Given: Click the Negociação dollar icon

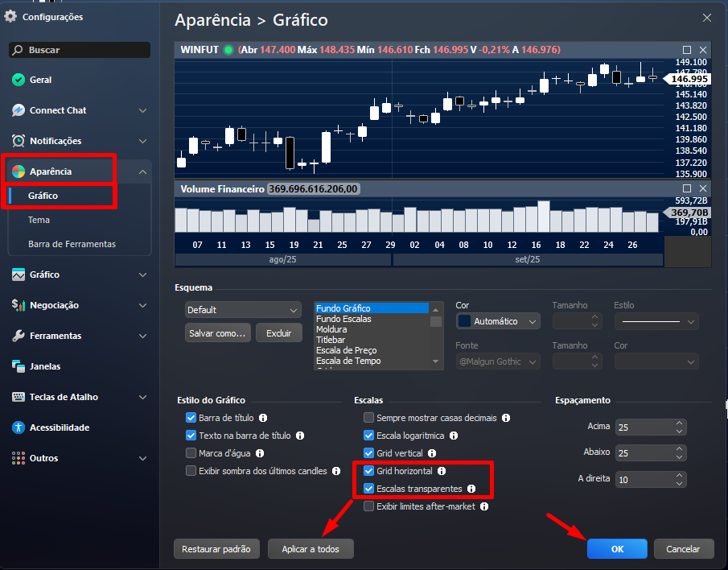Looking at the screenshot, I should point(19,305).
